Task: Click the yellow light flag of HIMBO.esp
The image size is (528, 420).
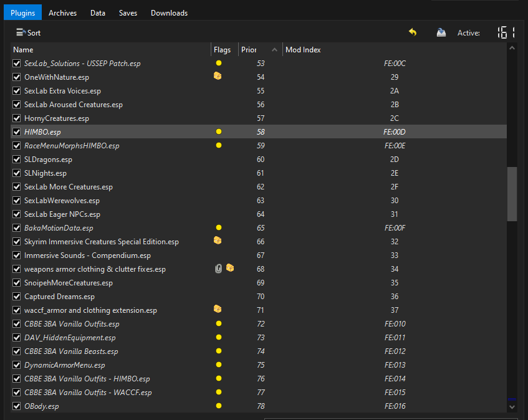Action: [x=219, y=131]
